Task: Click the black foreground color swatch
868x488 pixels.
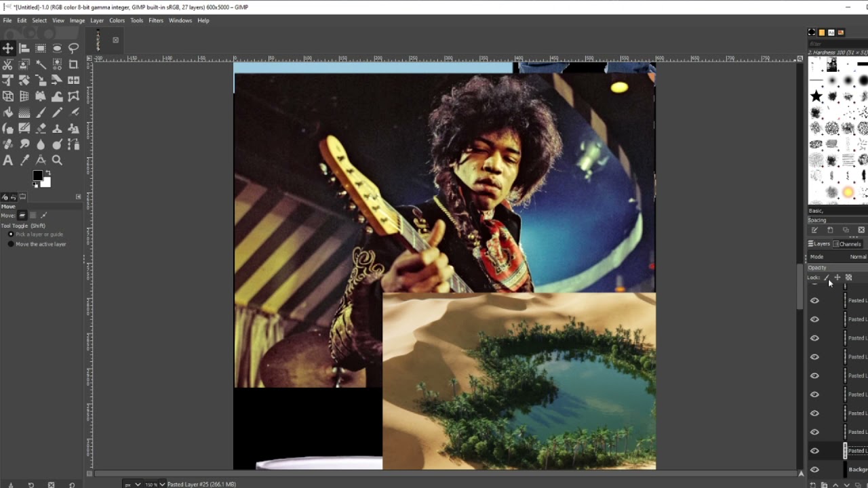Action: pyautogui.click(x=38, y=176)
